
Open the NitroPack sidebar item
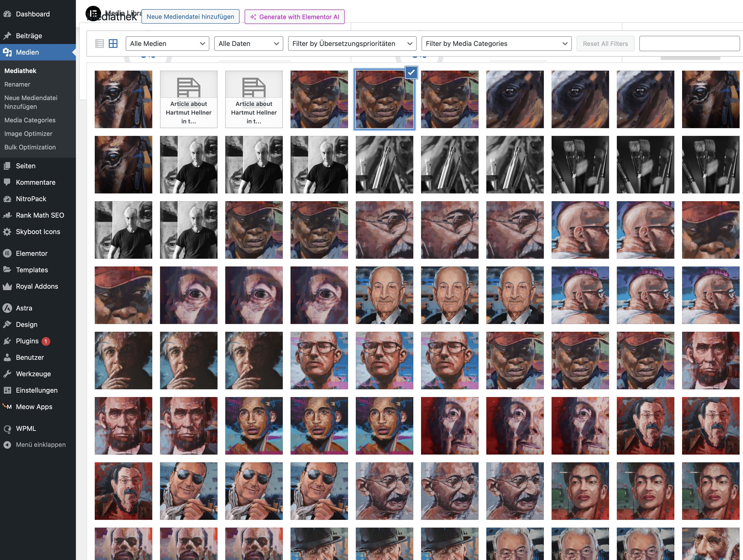pyautogui.click(x=31, y=199)
